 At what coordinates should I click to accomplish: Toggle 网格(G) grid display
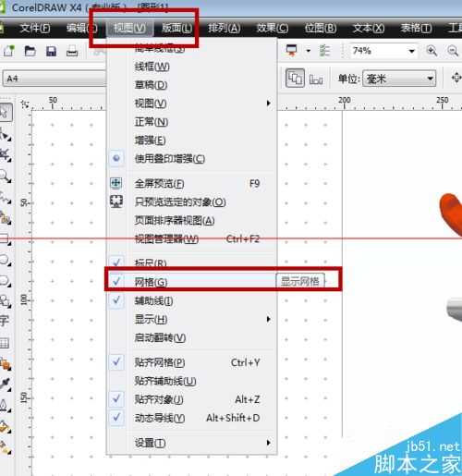pos(191,282)
